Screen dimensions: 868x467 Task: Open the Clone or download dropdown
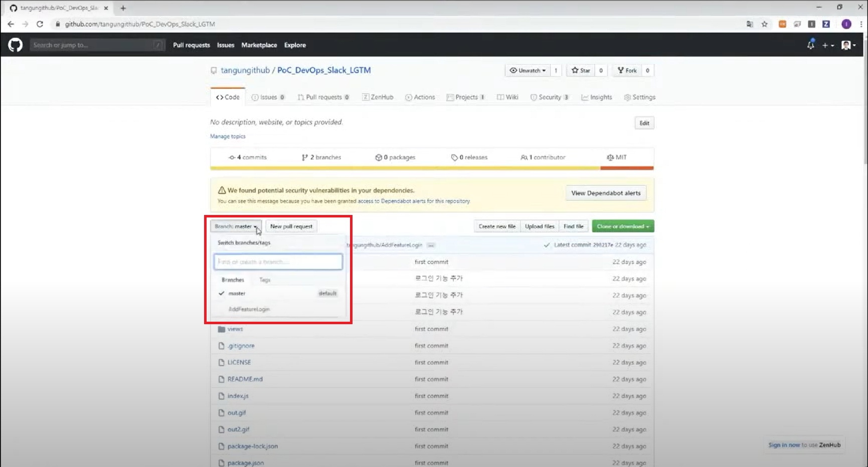[623, 226]
